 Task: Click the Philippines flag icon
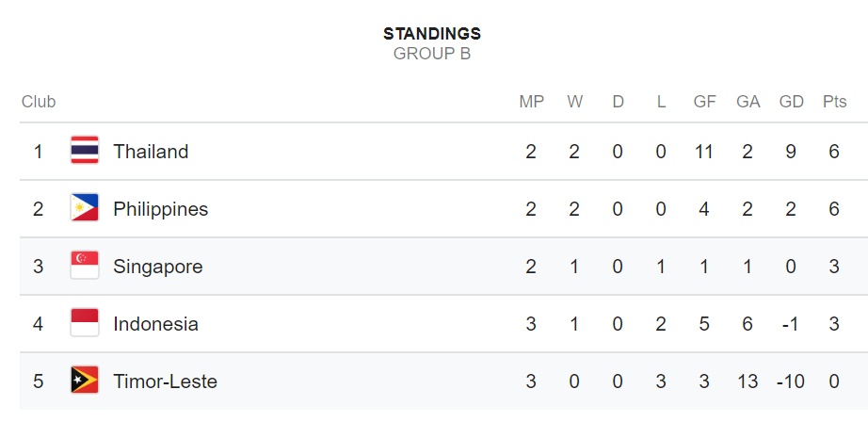tap(85, 207)
